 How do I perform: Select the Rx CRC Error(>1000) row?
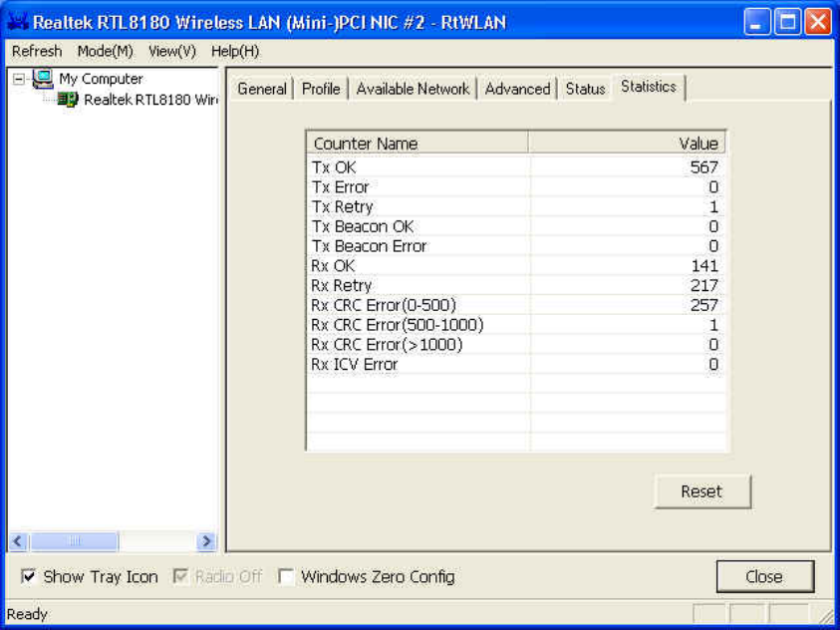pos(516,345)
